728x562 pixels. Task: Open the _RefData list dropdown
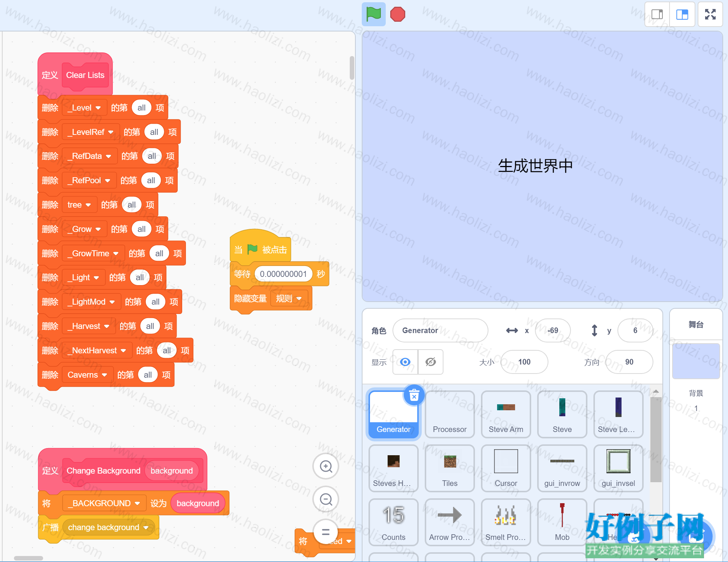tap(90, 156)
